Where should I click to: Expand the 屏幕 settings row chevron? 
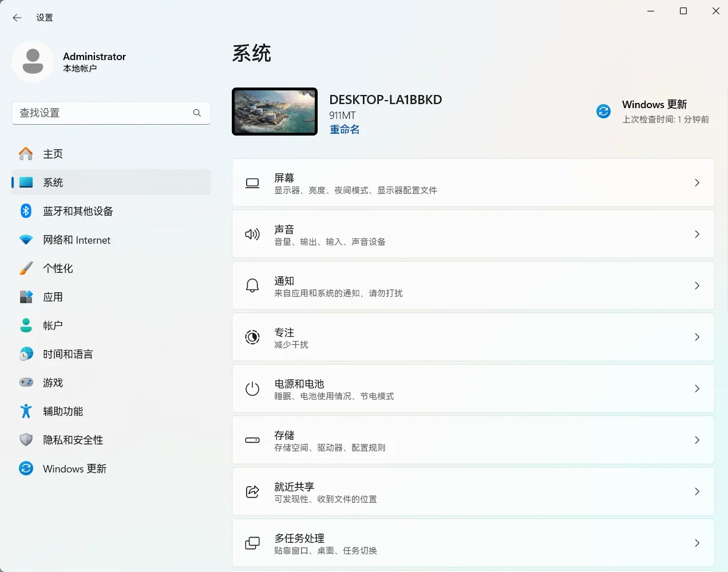coord(697,182)
